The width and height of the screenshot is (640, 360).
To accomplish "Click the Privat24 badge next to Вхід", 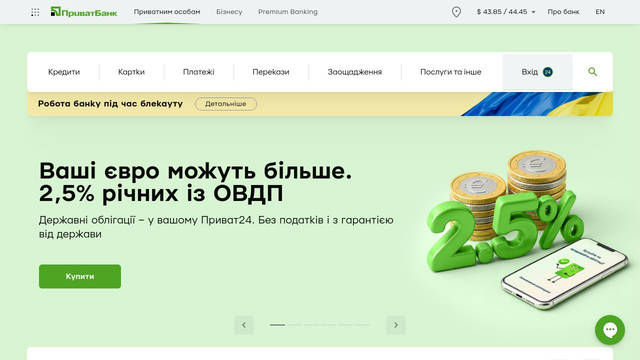I will coord(548,72).
